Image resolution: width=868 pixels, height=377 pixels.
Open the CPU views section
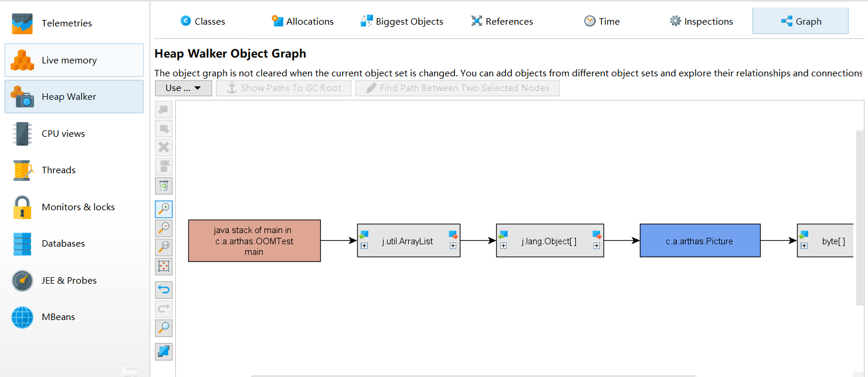pos(63,134)
